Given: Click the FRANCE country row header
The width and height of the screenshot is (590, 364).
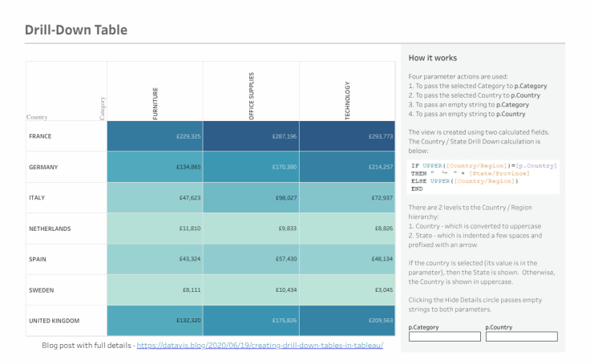Looking at the screenshot, I should coord(40,136).
